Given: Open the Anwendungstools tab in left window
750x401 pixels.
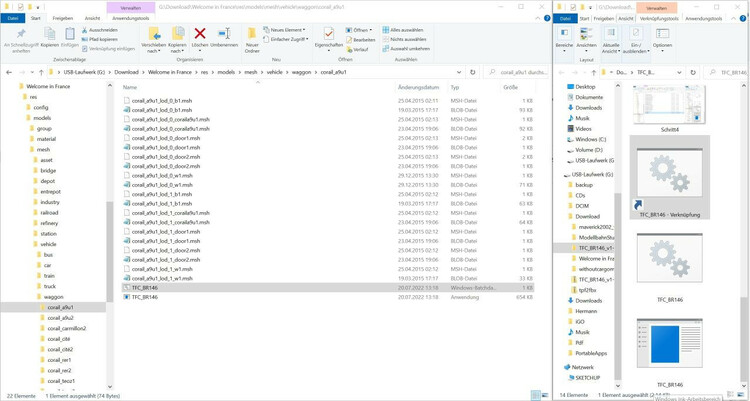Looking at the screenshot, I should (x=131, y=18).
